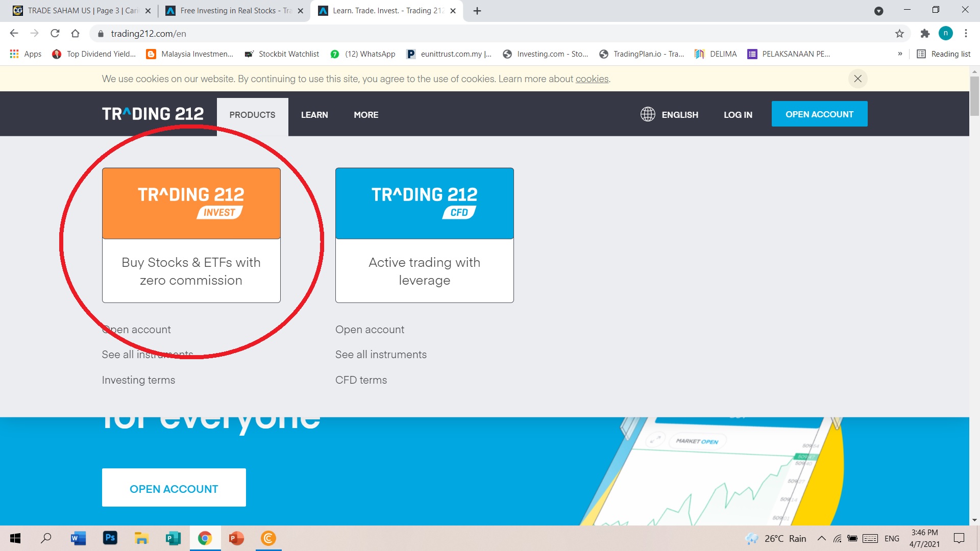
Task: Open the LEARN menu
Action: (x=314, y=115)
